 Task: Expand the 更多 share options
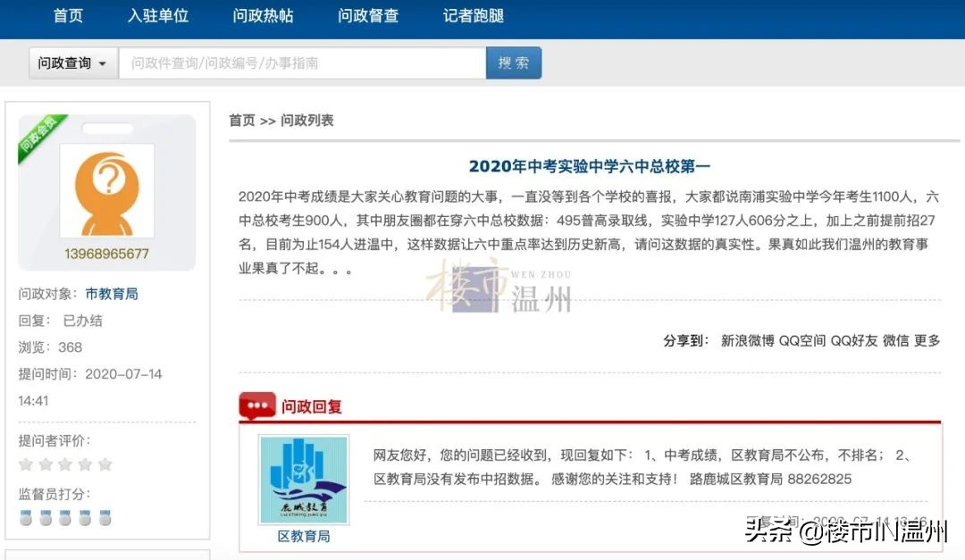927,340
